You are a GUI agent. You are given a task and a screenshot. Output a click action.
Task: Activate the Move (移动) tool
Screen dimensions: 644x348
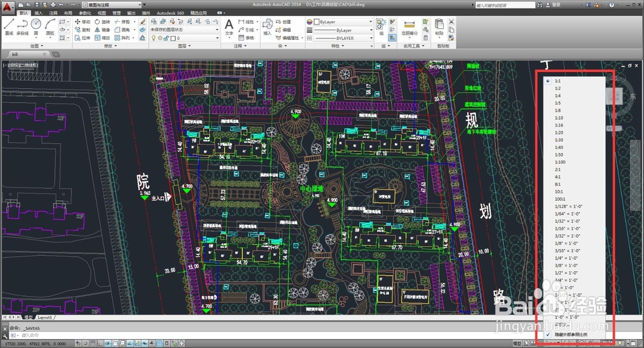pos(82,22)
